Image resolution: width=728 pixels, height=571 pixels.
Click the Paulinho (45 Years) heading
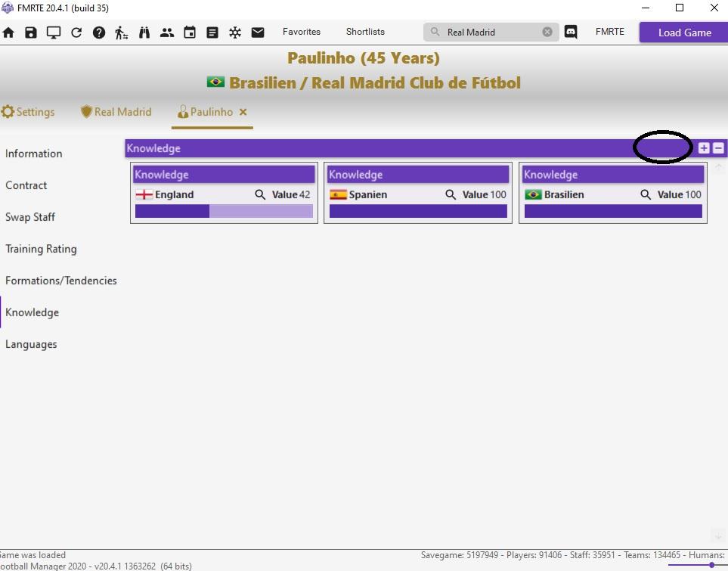[x=364, y=58]
